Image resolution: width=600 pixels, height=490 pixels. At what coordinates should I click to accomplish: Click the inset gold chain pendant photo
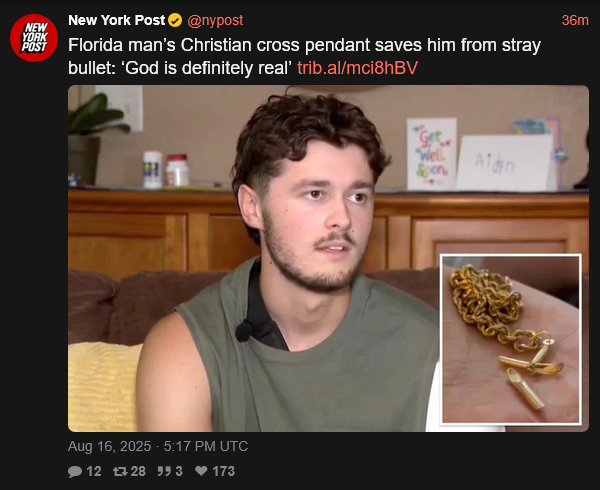pyautogui.click(x=511, y=339)
